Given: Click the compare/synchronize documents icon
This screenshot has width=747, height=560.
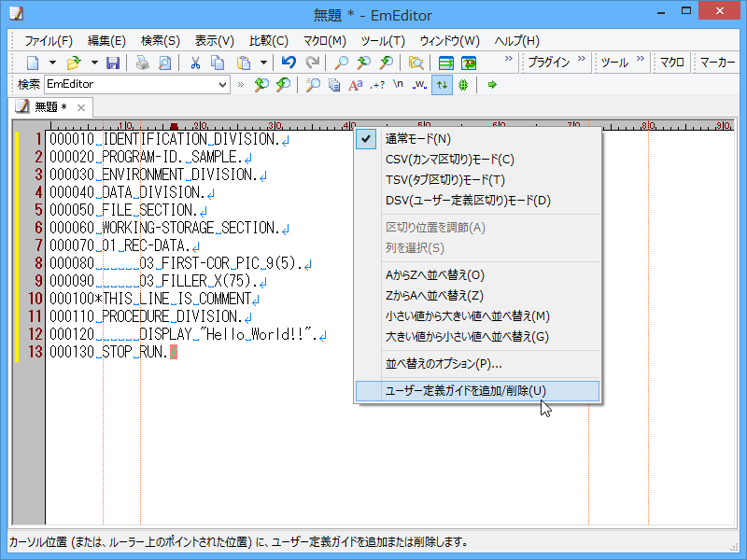Looking at the screenshot, I should click(x=469, y=63).
